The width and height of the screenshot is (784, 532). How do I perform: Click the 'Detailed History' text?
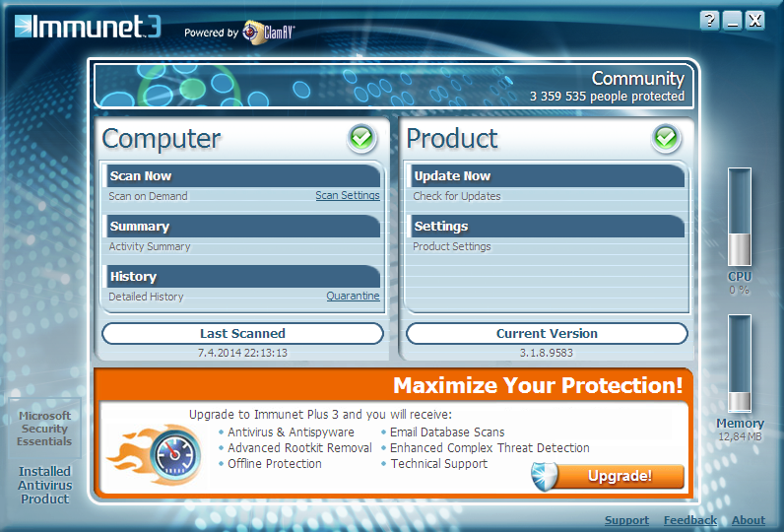coord(146,297)
